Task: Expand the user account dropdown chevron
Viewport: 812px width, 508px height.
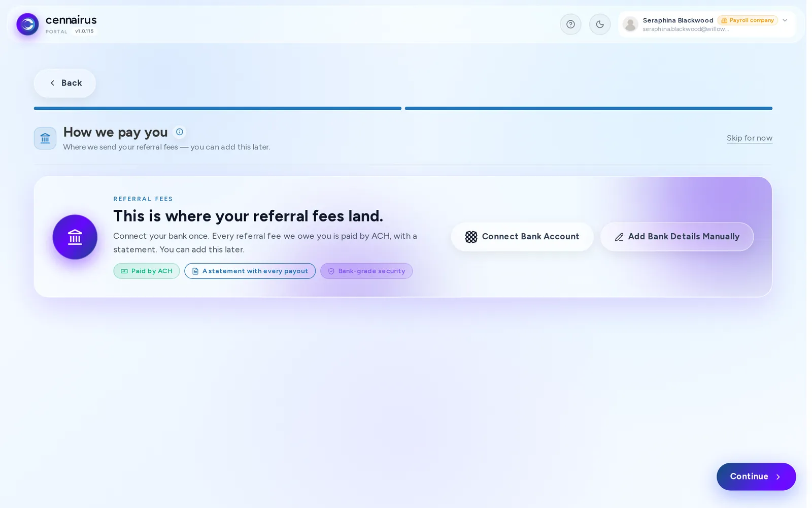Action: (785, 20)
